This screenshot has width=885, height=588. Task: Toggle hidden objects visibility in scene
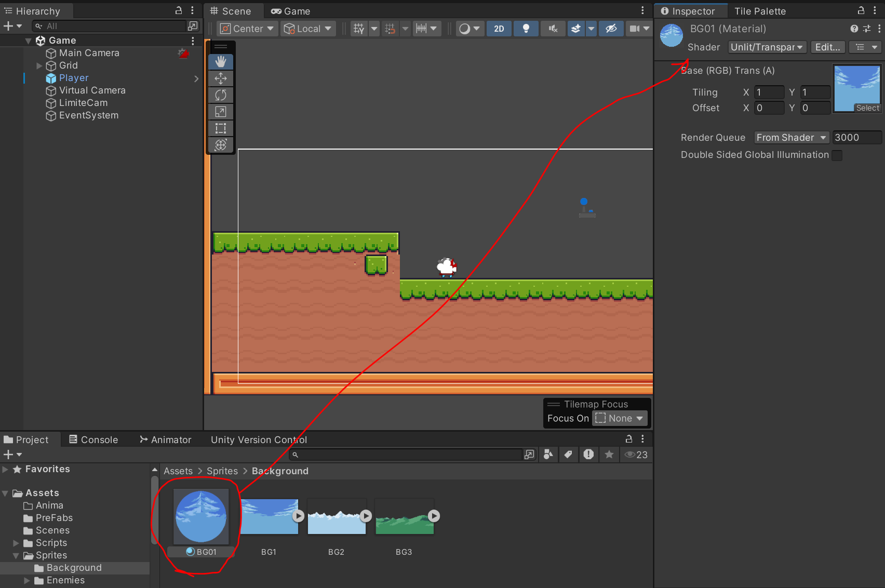click(611, 29)
